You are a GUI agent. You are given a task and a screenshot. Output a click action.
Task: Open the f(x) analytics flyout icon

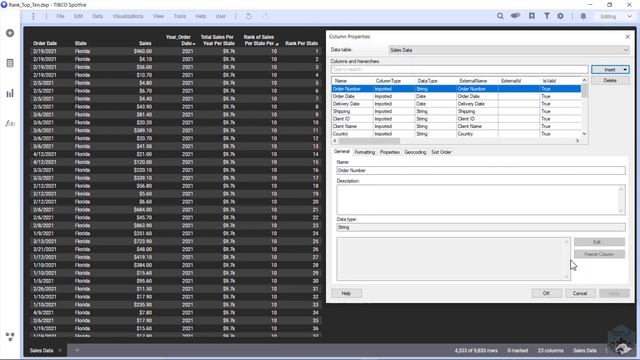tap(10, 123)
